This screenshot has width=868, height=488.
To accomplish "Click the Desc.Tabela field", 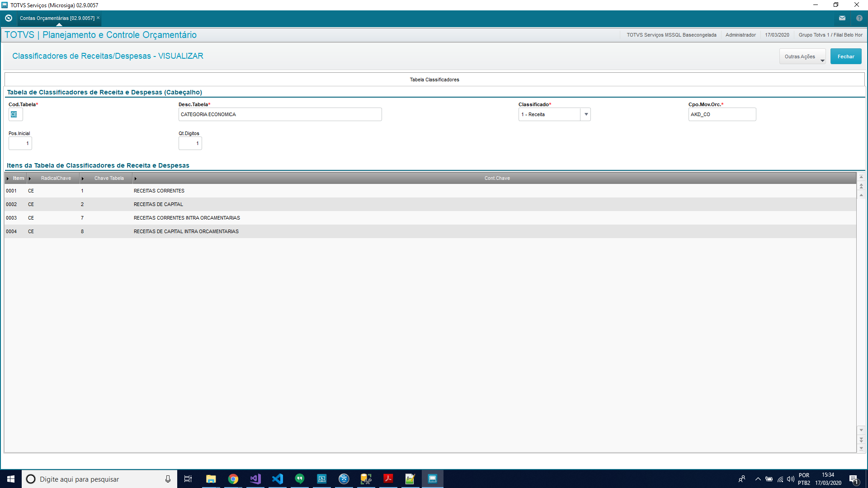I will pyautogui.click(x=280, y=114).
